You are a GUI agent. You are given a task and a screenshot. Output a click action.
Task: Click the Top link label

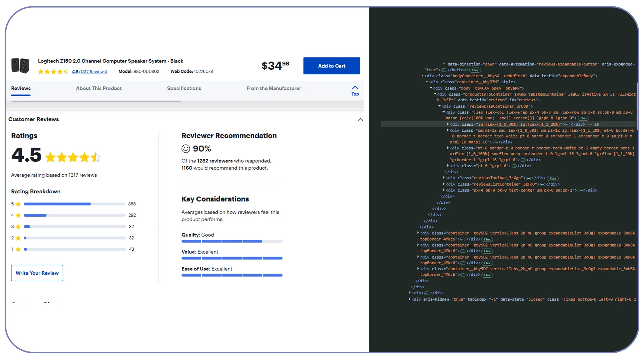click(x=355, y=94)
